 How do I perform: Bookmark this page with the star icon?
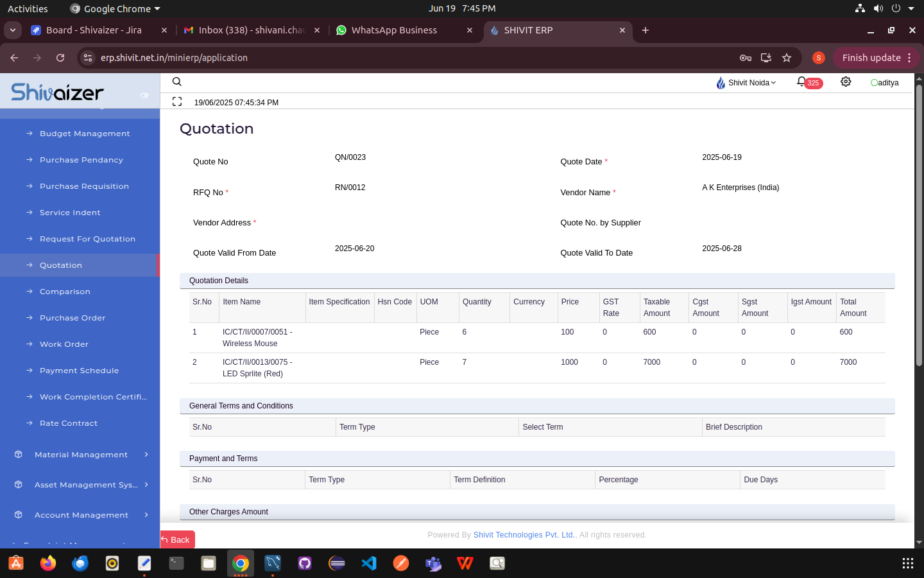(x=787, y=58)
